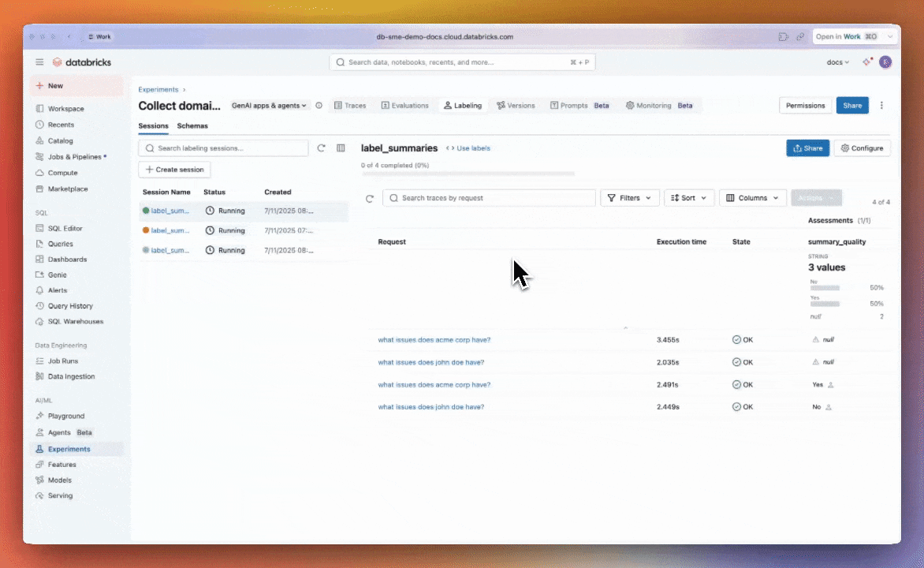924x568 pixels.
Task: Open the Databricks Assistant sparkle icon
Action: 866,62
